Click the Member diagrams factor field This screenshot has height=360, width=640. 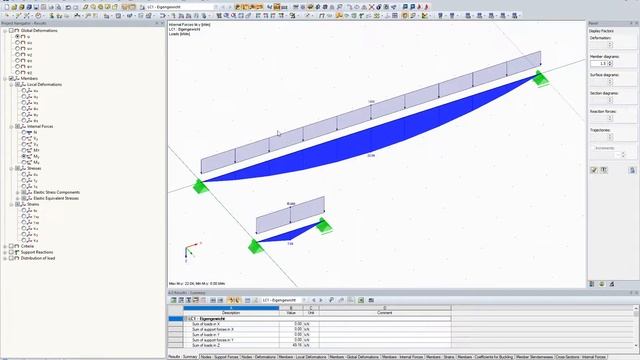click(599, 63)
